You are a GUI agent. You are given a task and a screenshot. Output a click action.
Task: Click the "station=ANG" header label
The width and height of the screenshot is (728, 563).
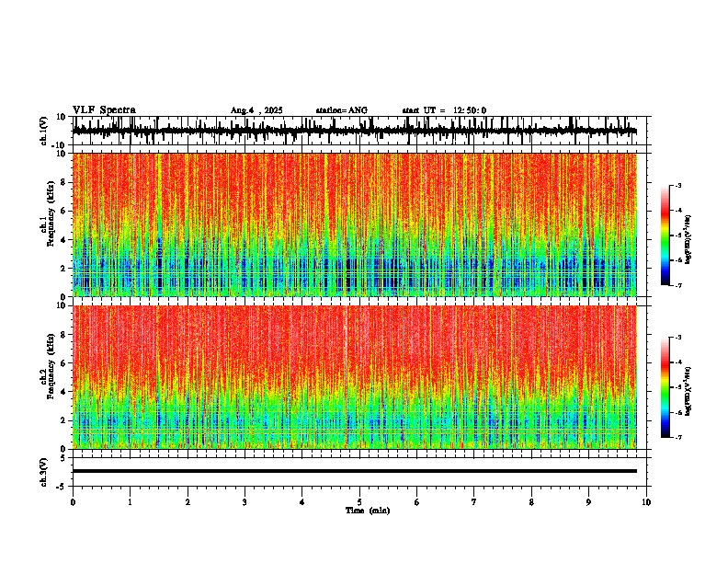[x=341, y=110]
